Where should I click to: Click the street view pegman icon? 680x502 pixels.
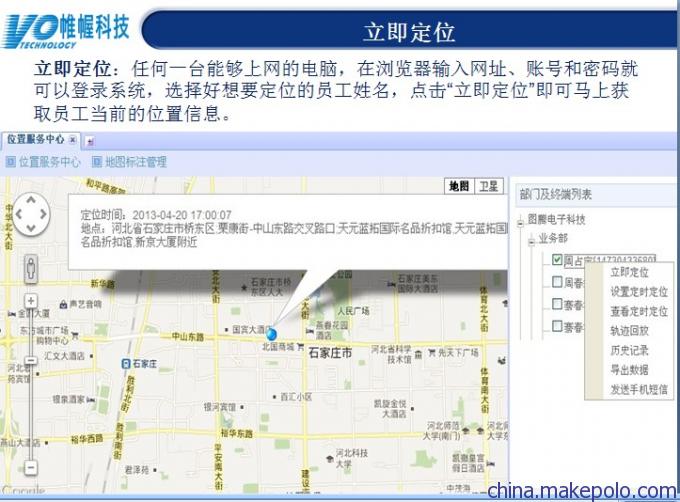tap(31, 269)
